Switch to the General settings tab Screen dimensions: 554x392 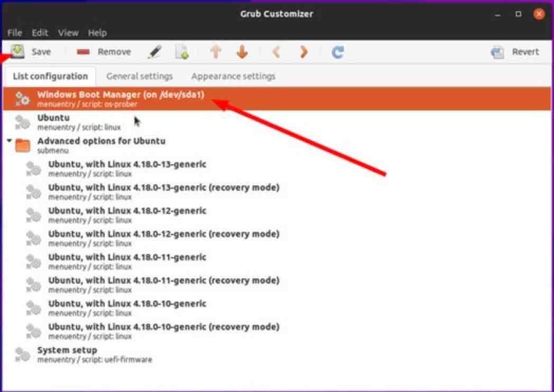point(140,76)
